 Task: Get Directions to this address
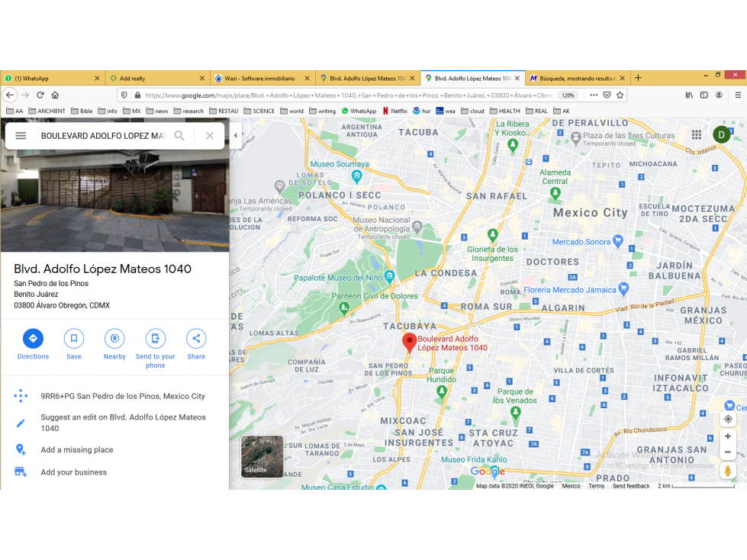[x=33, y=344]
